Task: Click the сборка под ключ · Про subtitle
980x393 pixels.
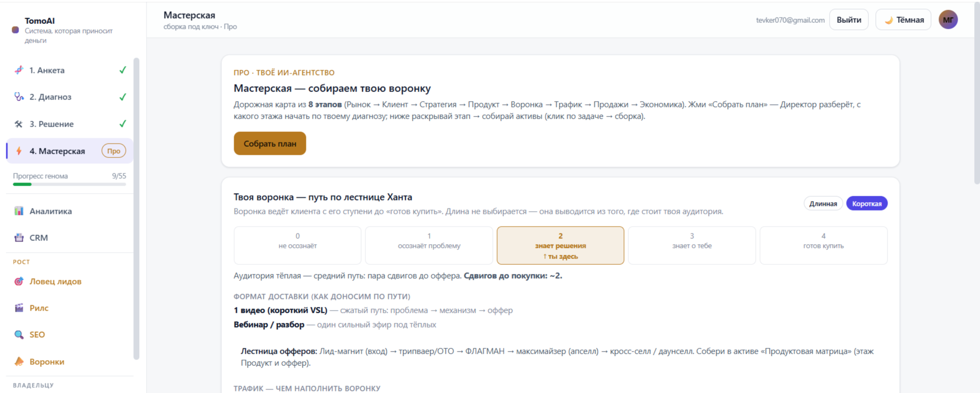Action: [200, 27]
